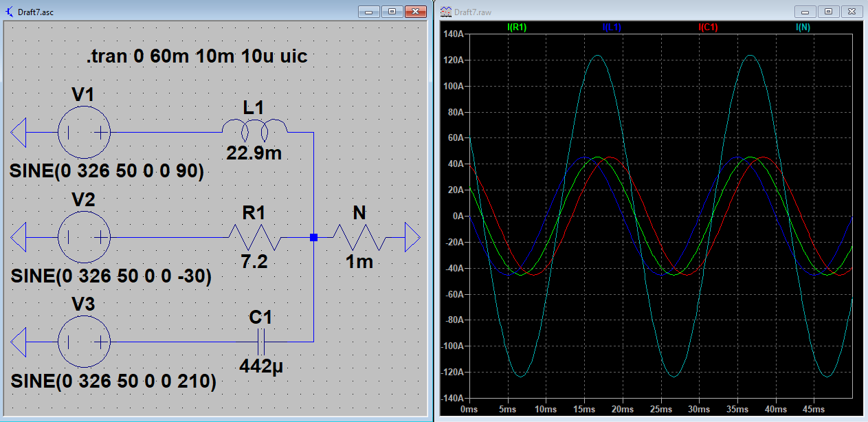Click the Draft7.raw window title icon
Screen dimensions: 868x422
(445, 12)
